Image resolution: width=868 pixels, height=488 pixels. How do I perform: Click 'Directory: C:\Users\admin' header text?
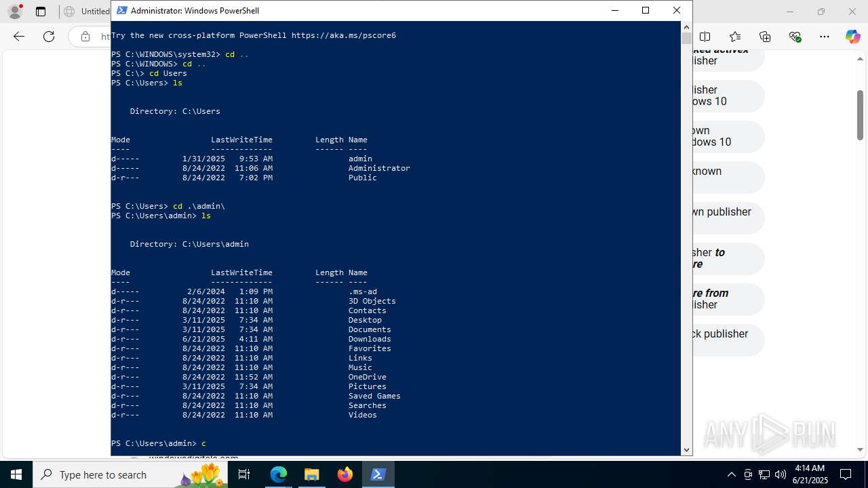[189, 244]
